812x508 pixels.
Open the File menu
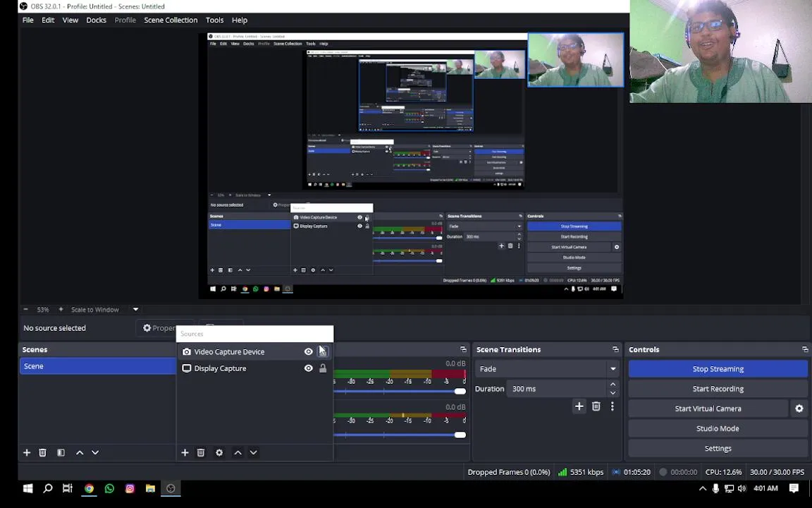point(28,20)
